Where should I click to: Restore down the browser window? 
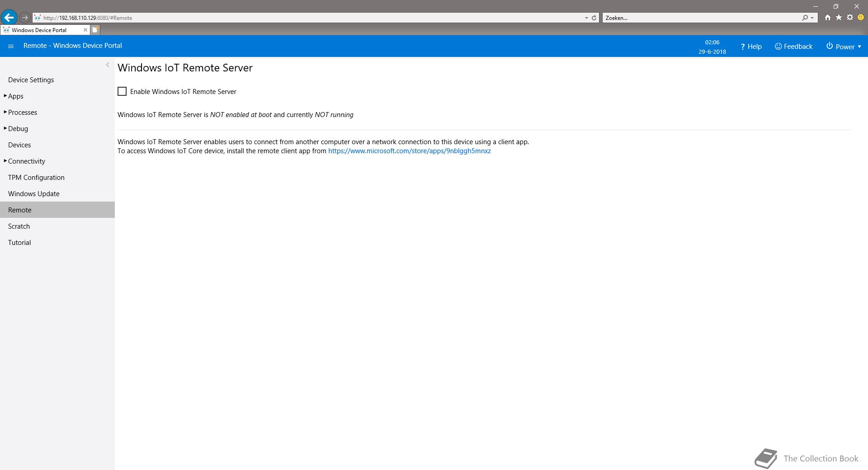click(836, 6)
